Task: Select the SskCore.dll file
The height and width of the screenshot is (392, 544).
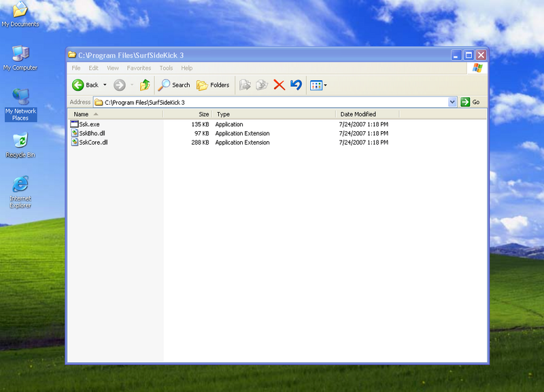Action: coord(93,142)
